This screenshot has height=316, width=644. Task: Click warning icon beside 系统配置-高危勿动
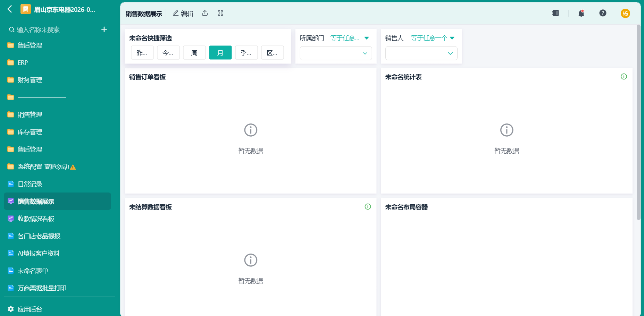tap(73, 167)
